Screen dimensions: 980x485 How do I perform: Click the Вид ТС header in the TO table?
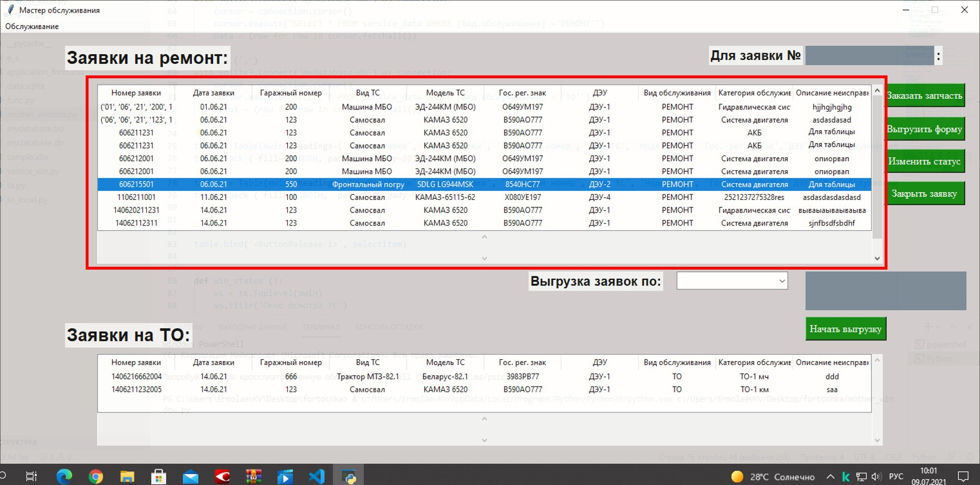(368, 362)
